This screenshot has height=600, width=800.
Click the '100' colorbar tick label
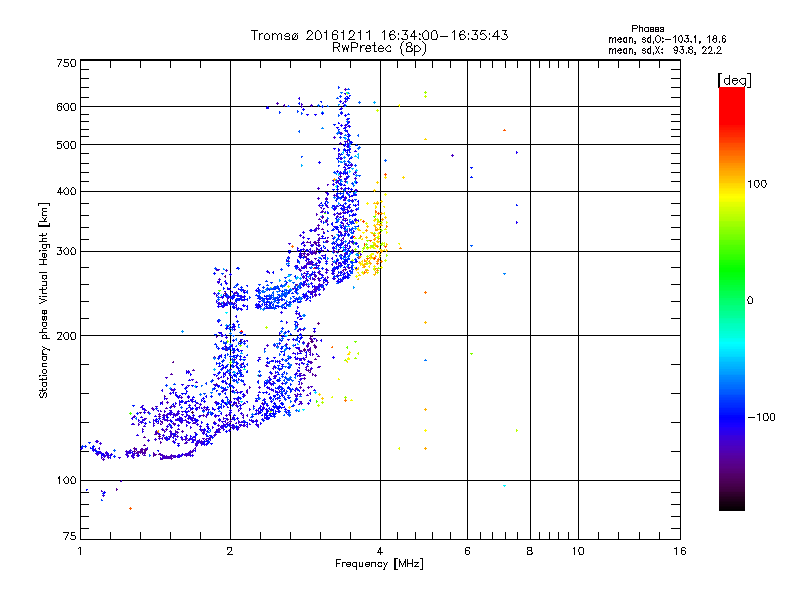click(757, 184)
